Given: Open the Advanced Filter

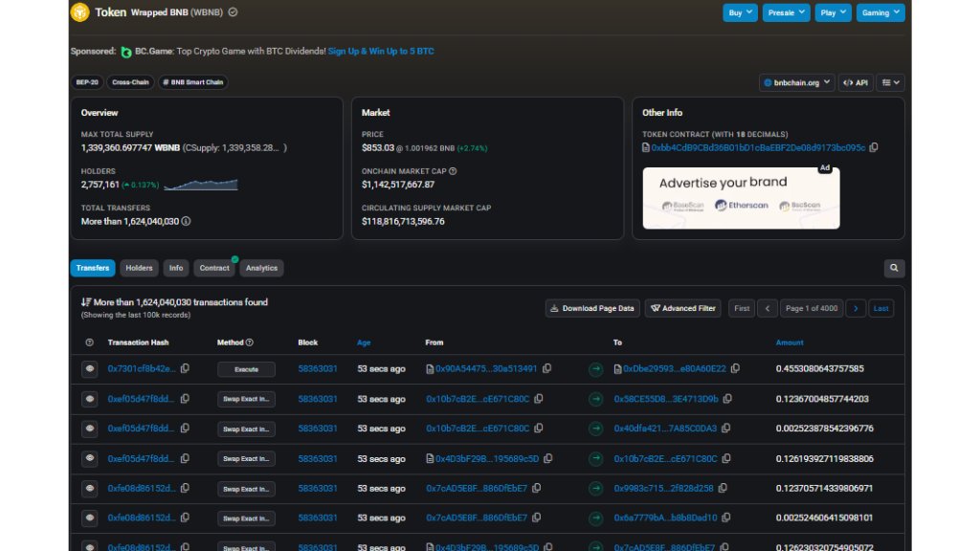Looking at the screenshot, I should 683,308.
